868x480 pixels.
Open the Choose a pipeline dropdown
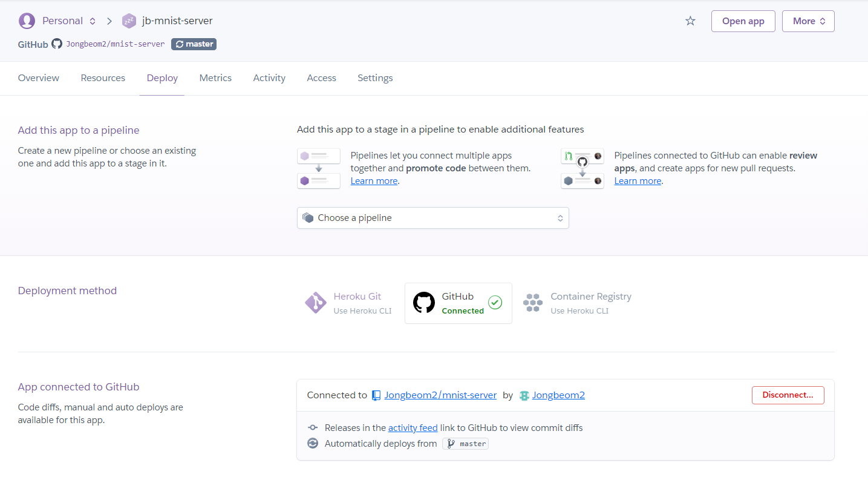[433, 218]
